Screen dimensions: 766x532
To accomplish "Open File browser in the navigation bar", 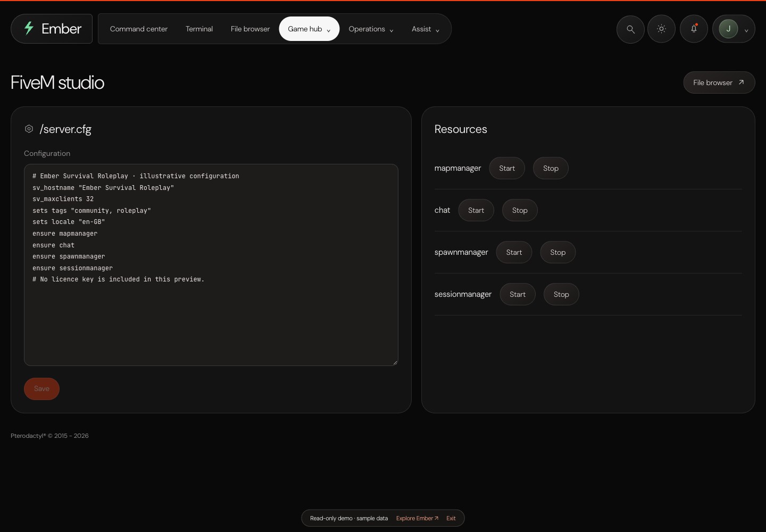I will click(250, 29).
